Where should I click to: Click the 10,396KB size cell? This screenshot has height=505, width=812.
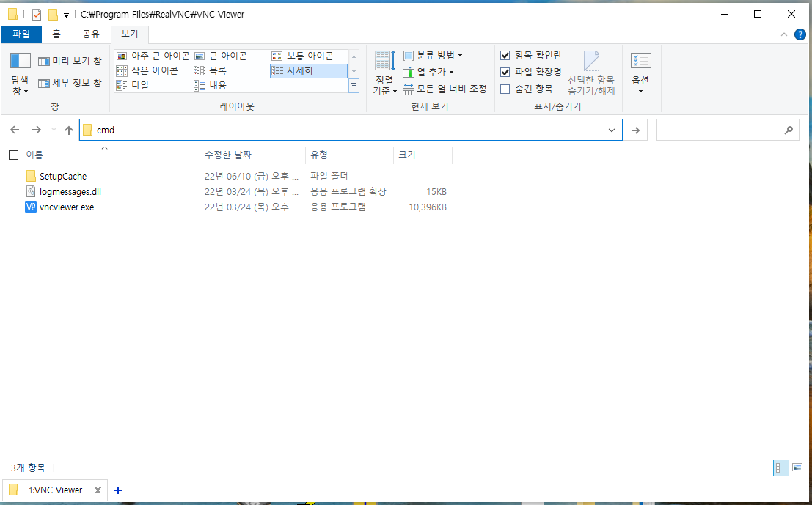427,207
